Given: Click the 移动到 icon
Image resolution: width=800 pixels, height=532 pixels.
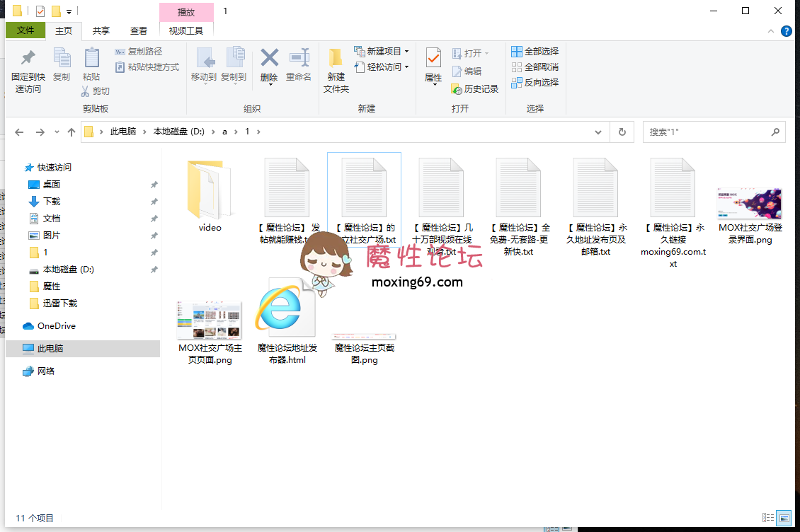Looking at the screenshot, I should point(205,58).
